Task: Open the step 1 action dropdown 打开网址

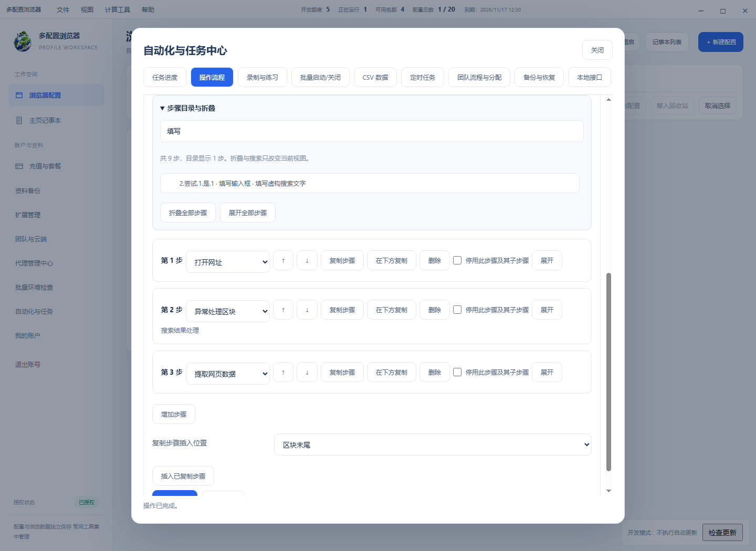Action: point(228,262)
